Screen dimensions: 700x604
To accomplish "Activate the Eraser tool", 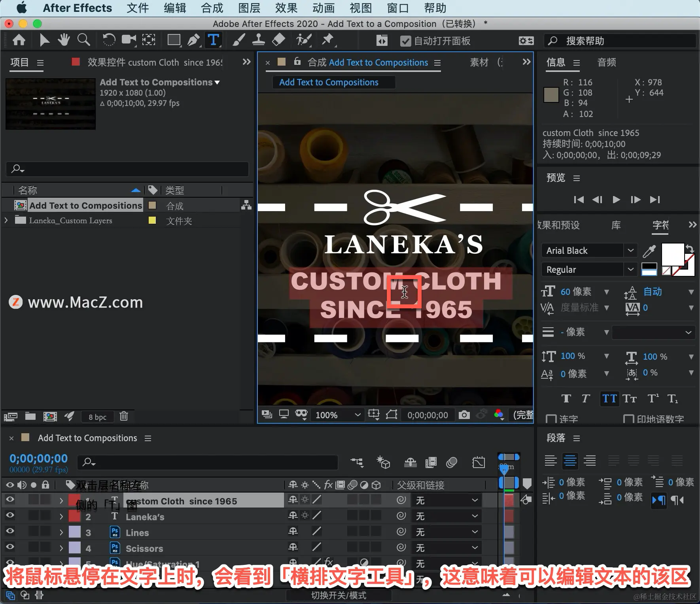I will 279,40.
